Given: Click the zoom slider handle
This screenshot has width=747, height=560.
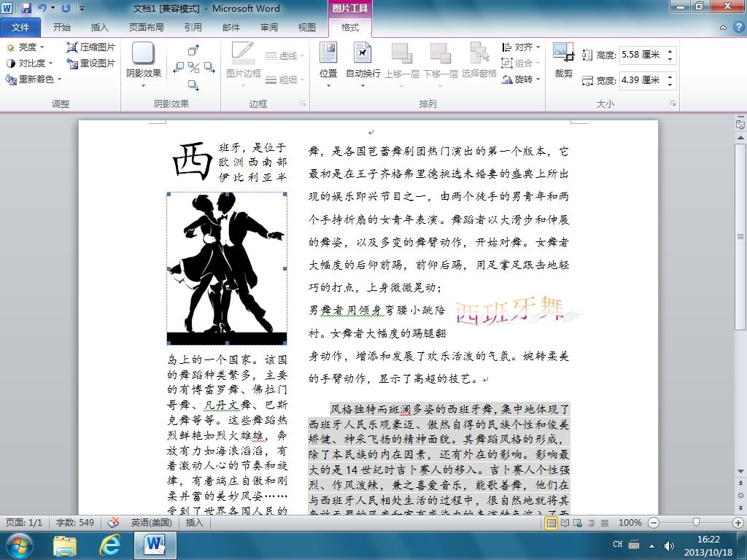Looking at the screenshot, I should (x=696, y=522).
